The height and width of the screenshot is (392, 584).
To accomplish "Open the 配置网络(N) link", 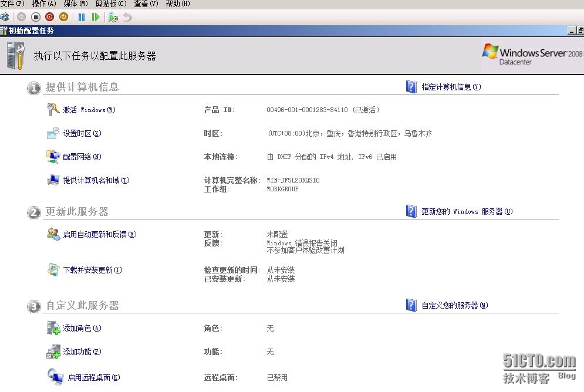I will pos(82,157).
